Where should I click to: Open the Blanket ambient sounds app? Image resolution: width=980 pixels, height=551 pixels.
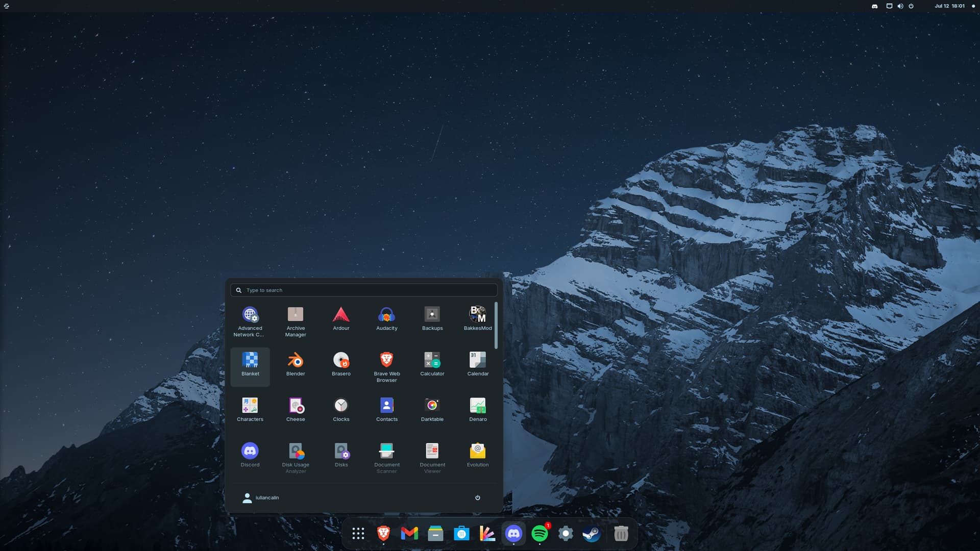(250, 366)
